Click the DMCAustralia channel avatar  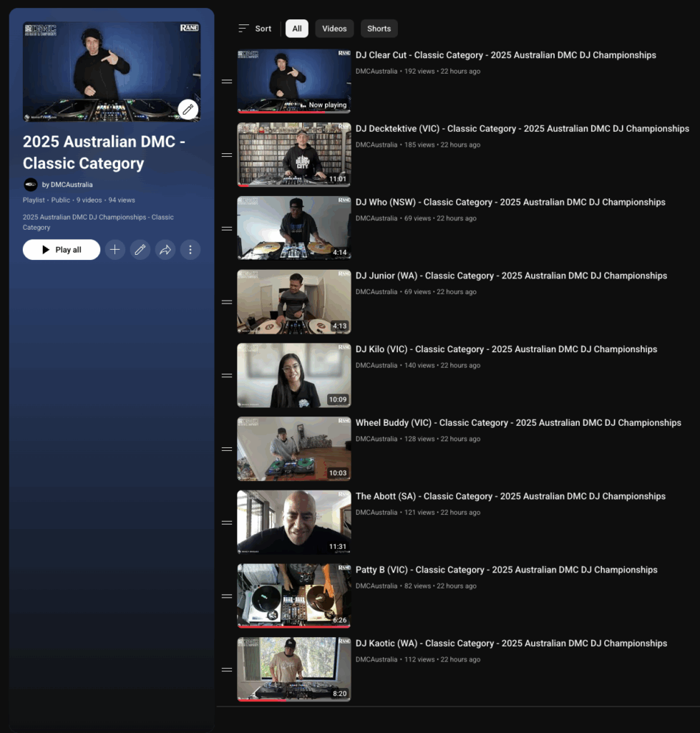[31, 185]
